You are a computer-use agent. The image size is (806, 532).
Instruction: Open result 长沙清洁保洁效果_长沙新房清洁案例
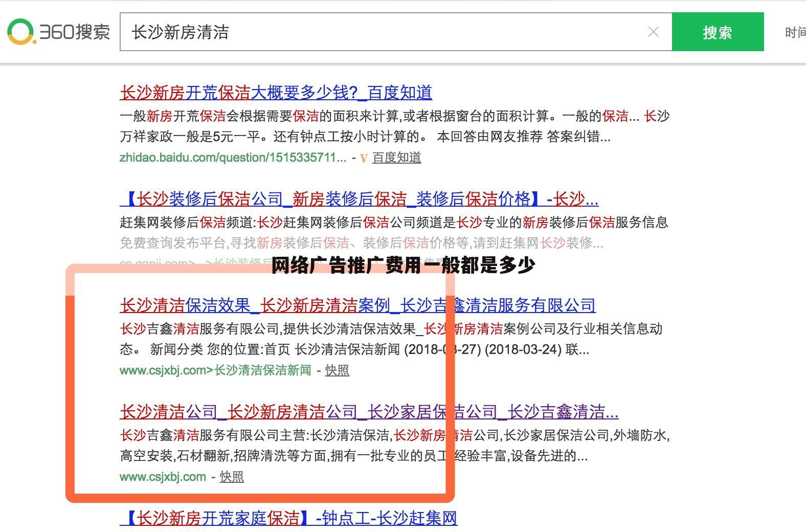tap(357, 305)
